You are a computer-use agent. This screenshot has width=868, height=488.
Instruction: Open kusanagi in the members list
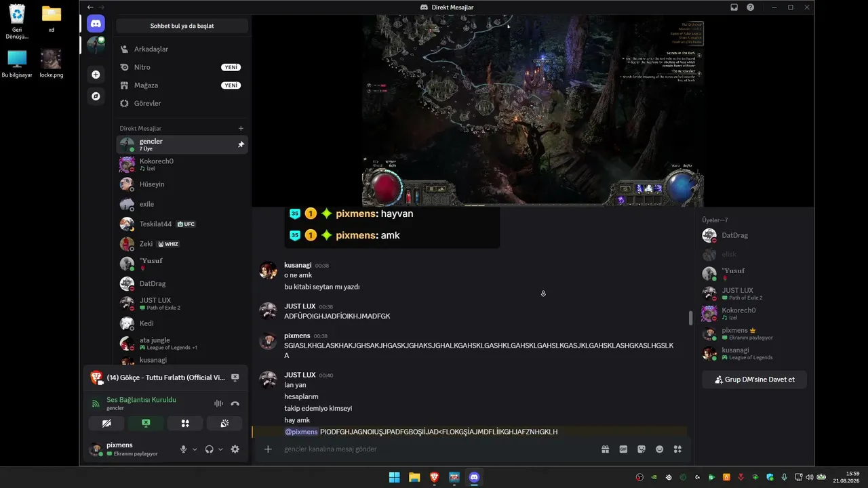[x=754, y=353]
